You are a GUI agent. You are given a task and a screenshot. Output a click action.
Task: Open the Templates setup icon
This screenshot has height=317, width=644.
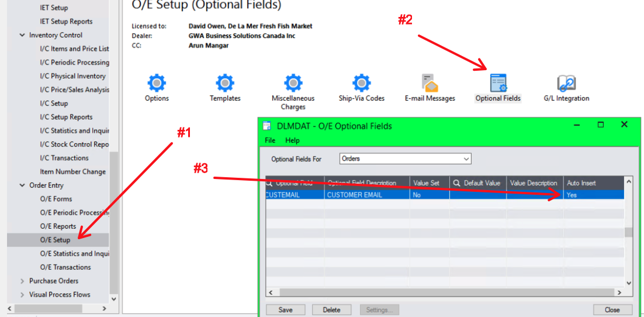pos(225,83)
